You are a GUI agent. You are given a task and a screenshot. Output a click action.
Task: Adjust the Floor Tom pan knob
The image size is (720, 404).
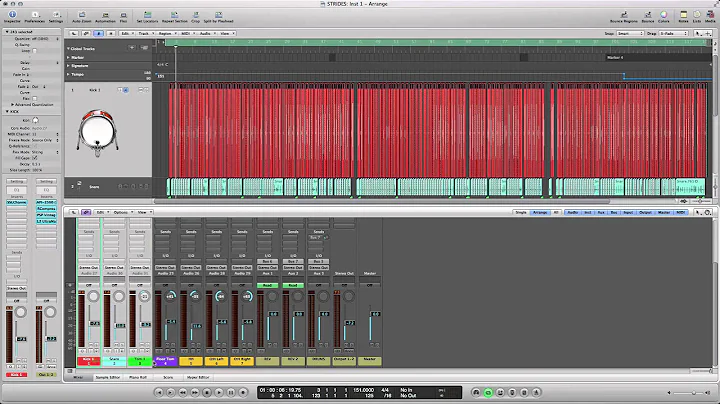tap(170, 296)
